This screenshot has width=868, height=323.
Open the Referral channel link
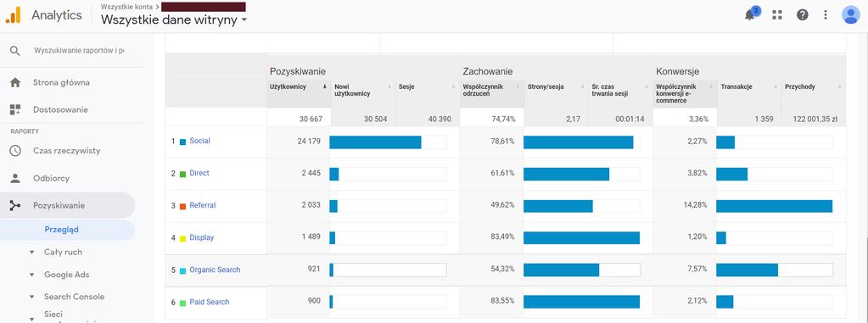203,205
